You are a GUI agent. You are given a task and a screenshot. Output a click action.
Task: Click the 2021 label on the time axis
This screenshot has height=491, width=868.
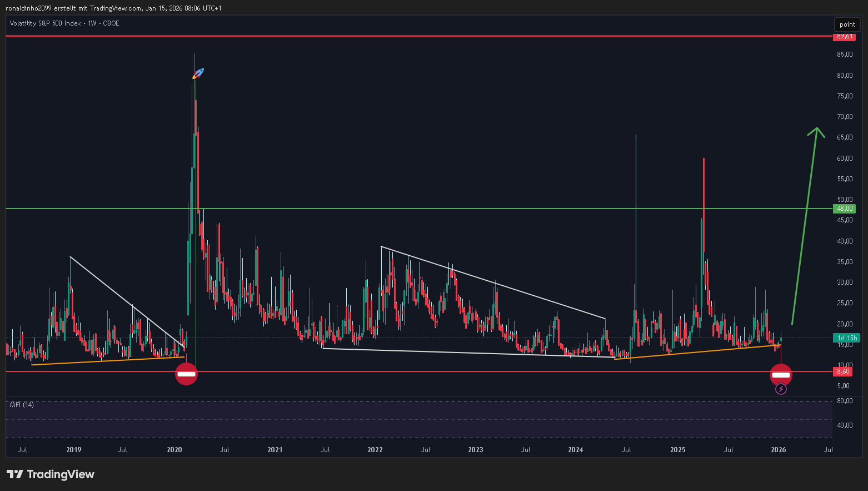275,450
